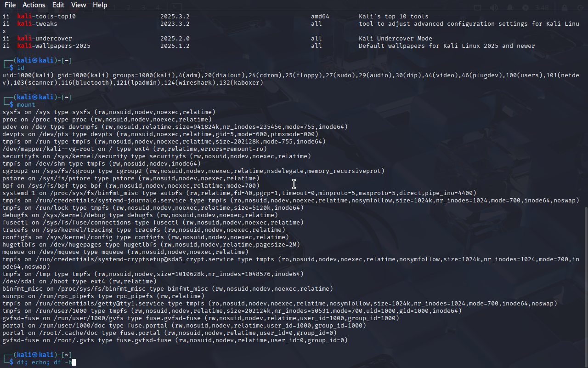Click the 'systemd-journald.service' credentials mount line
Image resolution: width=588 pixels, height=368 pixels.
point(291,201)
